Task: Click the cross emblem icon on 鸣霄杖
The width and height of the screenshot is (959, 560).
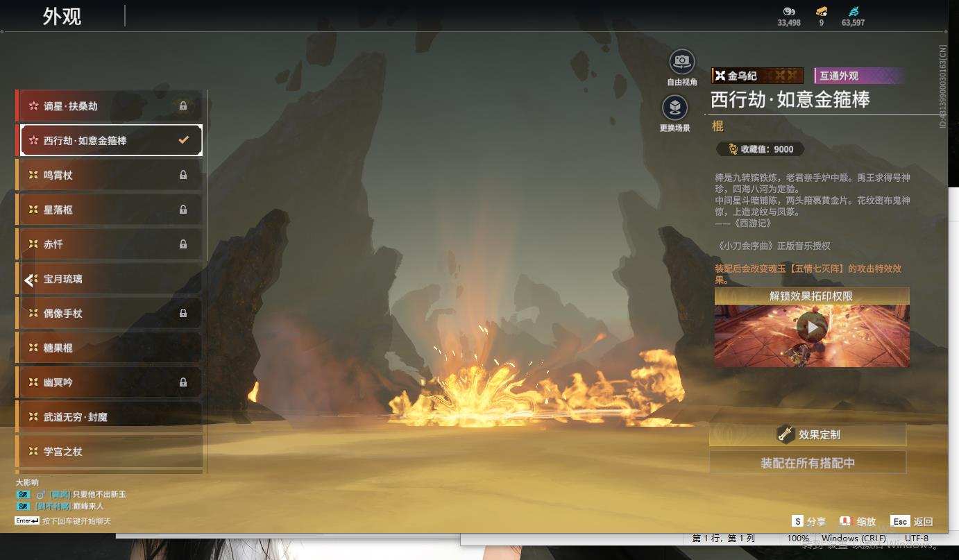Action: pyautogui.click(x=33, y=176)
